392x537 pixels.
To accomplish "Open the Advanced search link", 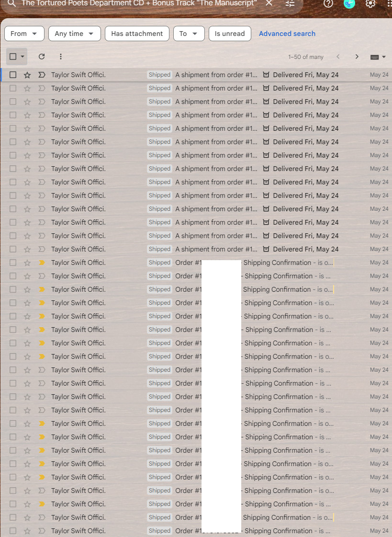I will click(287, 34).
